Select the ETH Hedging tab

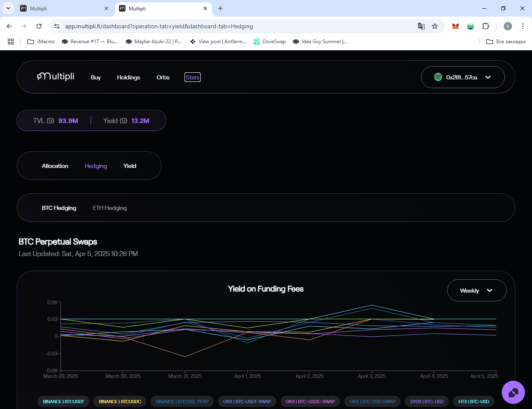[x=110, y=208]
